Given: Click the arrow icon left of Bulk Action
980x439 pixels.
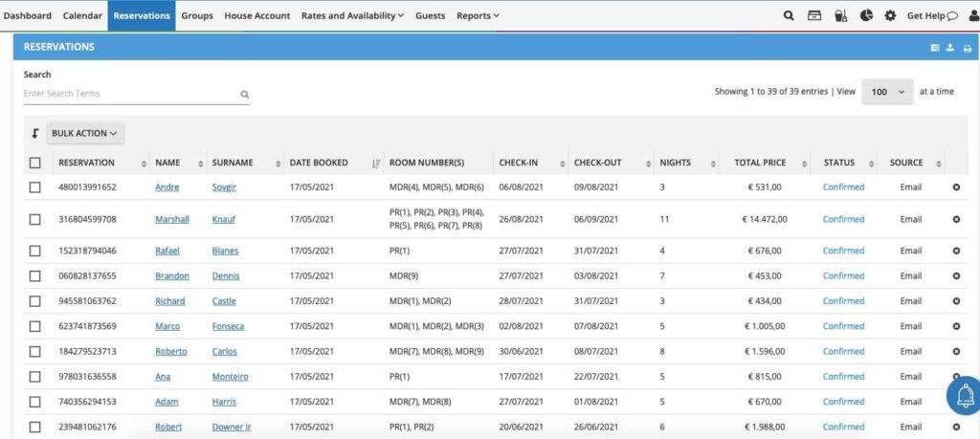Looking at the screenshot, I should click(35, 133).
